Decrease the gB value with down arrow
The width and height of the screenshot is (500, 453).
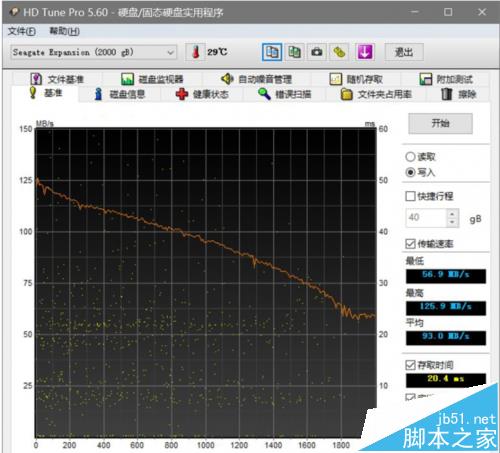pyautogui.click(x=452, y=223)
